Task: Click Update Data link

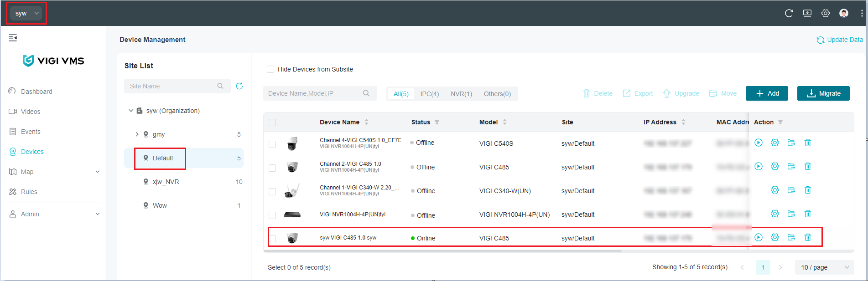Action: coord(840,40)
